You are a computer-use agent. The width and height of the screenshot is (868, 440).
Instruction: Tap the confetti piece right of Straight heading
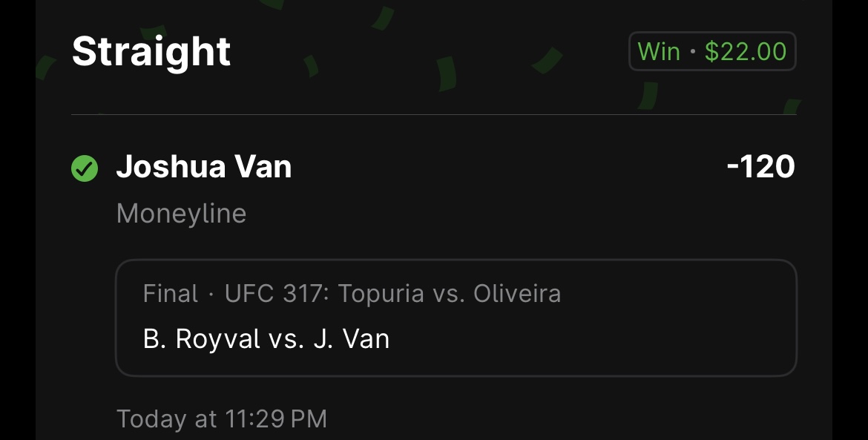coord(311,65)
